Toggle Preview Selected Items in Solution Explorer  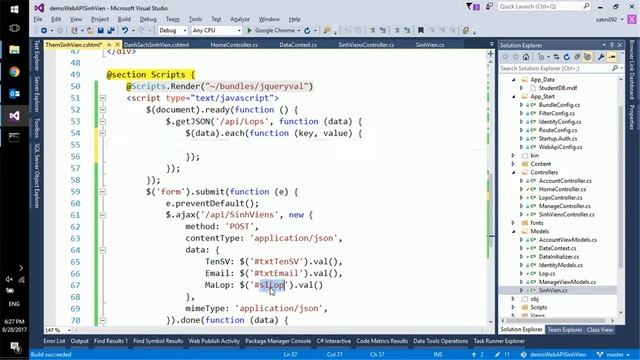coord(611,57)
